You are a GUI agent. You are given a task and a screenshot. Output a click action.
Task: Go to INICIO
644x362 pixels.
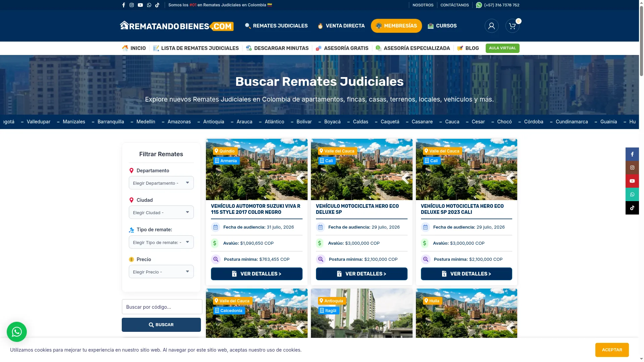(x=134, y=48)
